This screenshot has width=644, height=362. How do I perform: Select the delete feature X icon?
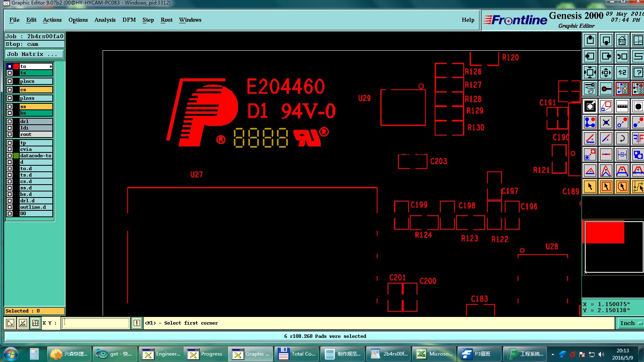coord(606,122)
